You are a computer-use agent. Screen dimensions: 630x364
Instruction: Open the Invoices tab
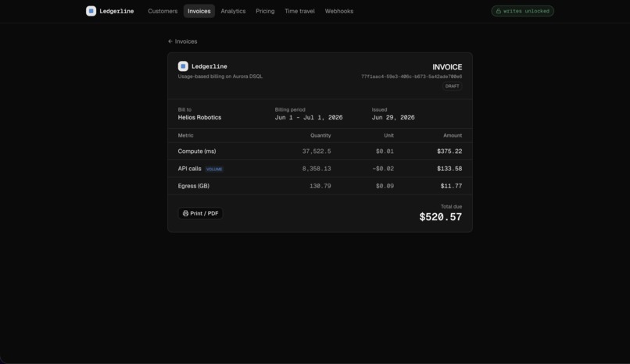(199, 11)
